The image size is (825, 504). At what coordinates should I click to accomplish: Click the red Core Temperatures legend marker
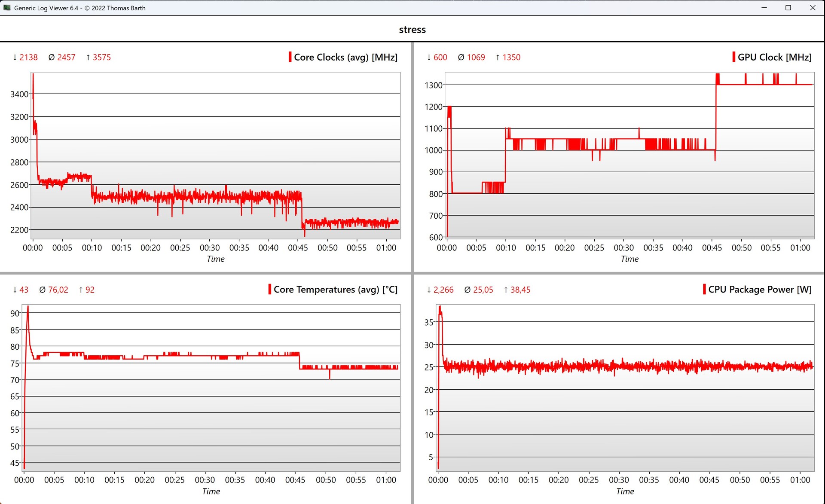coord(270,289)
